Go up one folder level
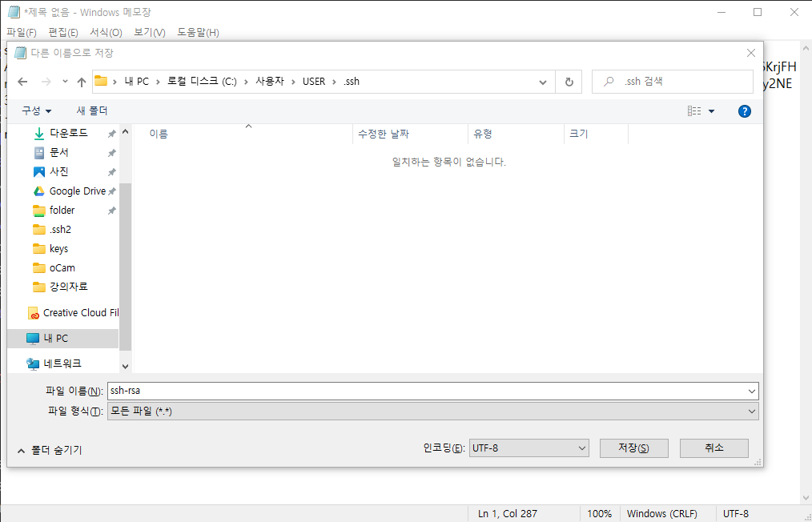Viewport: 812px width, 522px height. (x=82, y=82)
